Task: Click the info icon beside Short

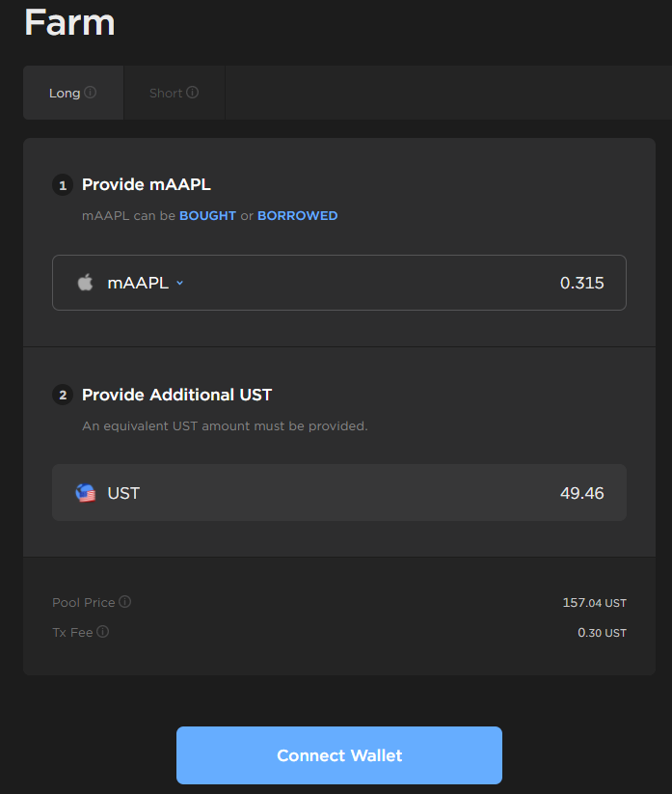Action: click(193, 93)
